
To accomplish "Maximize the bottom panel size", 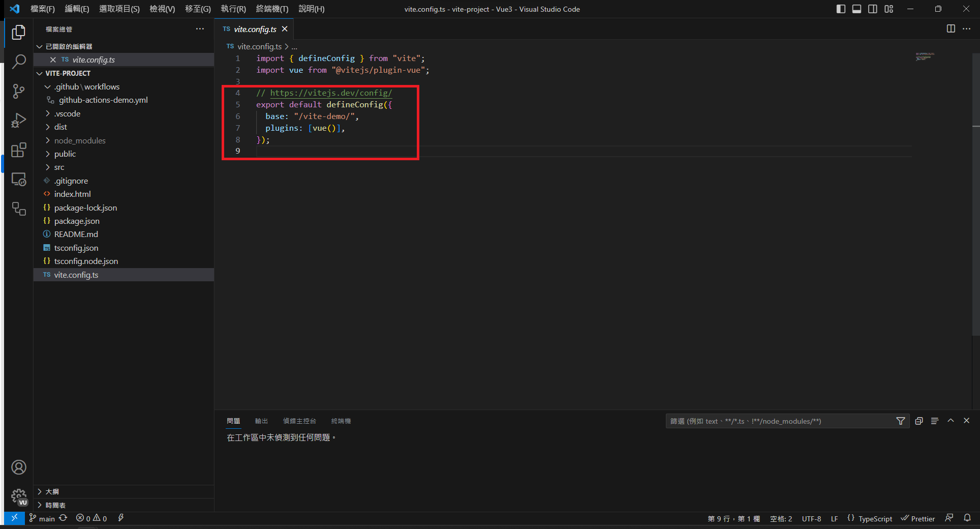I will coord(951,421).
